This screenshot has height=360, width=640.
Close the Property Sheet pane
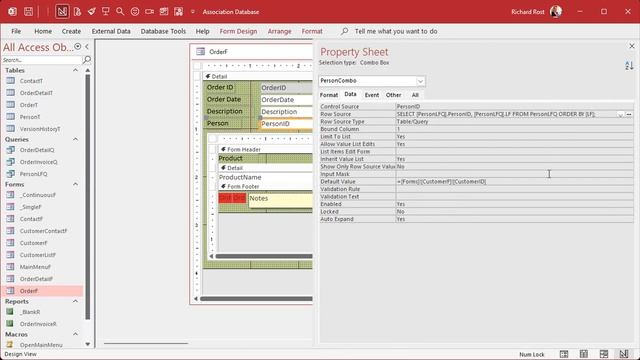click(631, 46)
